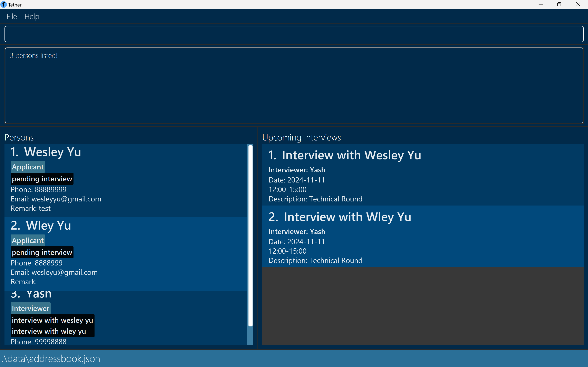Click the 'interview with wley yu' tag

(x=49, y=331)
